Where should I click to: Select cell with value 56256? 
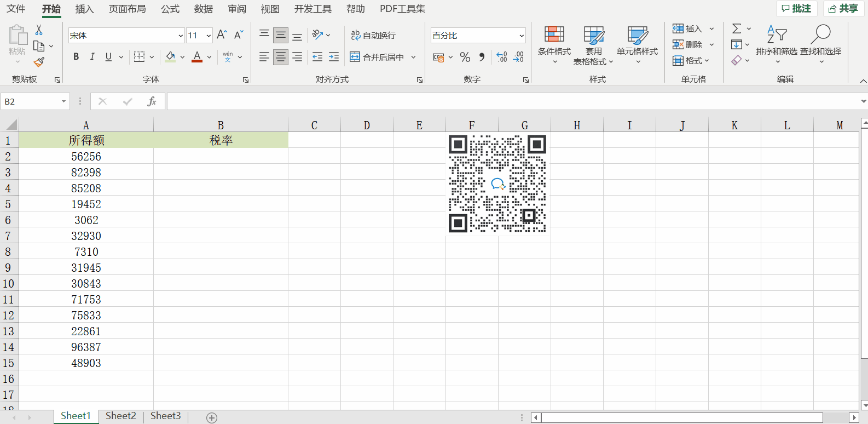tap(86, 156)
